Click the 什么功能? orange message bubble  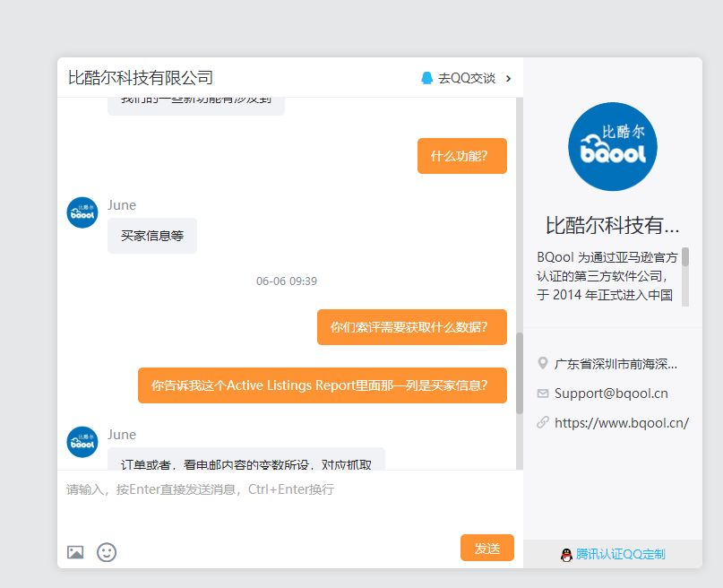pos(461,156)
